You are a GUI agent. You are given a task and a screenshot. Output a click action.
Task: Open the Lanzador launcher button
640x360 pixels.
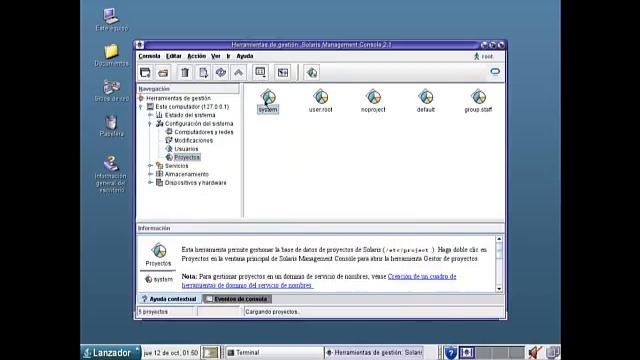(x=111, y=352)
